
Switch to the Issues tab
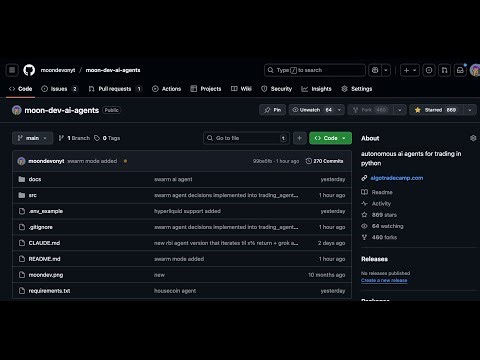[59, 89]
